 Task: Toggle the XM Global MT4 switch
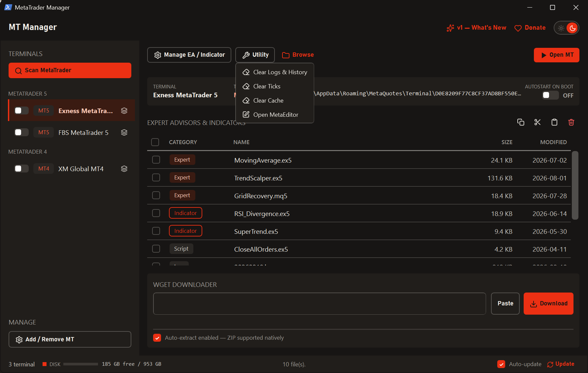coord(21,169)
